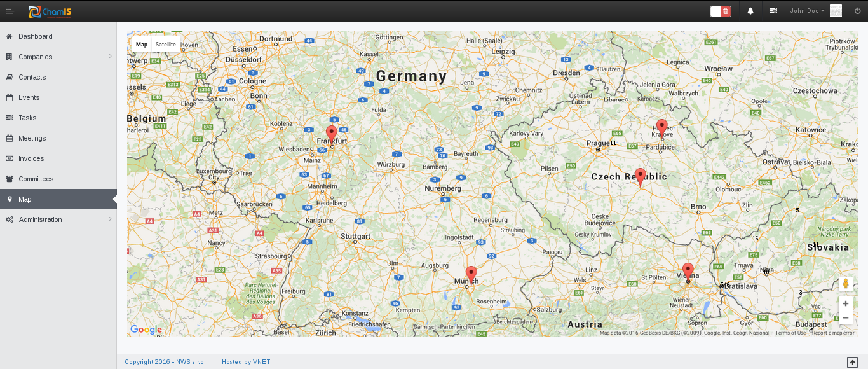Open the Tasks section
868x369 pixels.
coord(58,118)
